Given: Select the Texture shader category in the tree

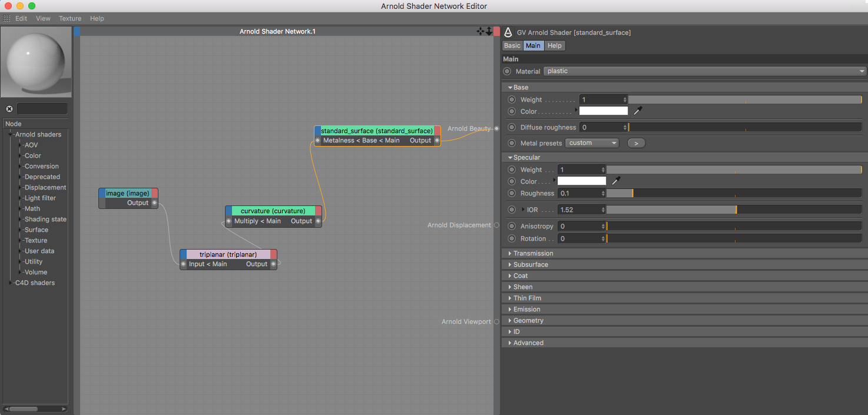Looking at the screenshot, I should (x=36, y=240).
